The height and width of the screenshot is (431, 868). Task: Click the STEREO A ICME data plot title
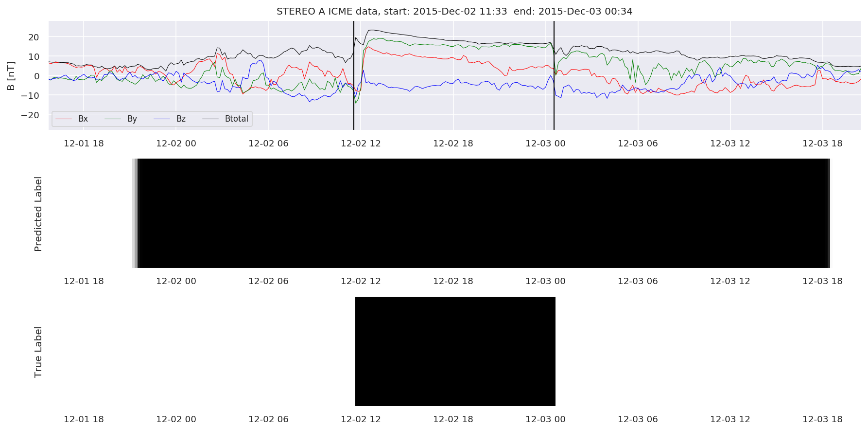(454, 11)
